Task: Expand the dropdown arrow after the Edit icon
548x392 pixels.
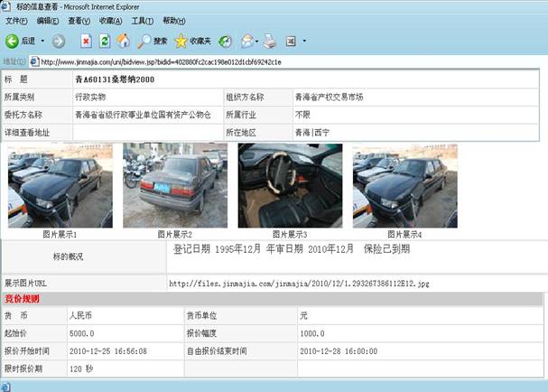Action: coord(304,41)
